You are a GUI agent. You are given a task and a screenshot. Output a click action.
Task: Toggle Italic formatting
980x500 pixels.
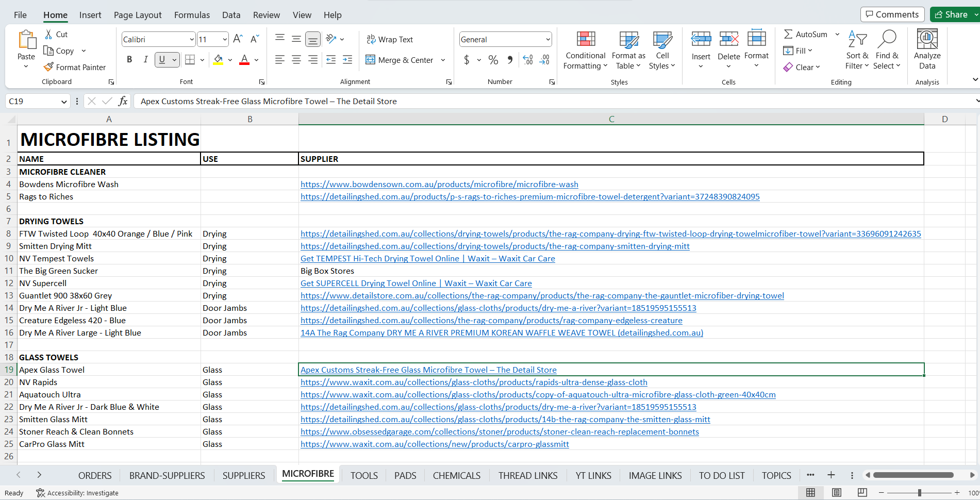coord(146,60)
